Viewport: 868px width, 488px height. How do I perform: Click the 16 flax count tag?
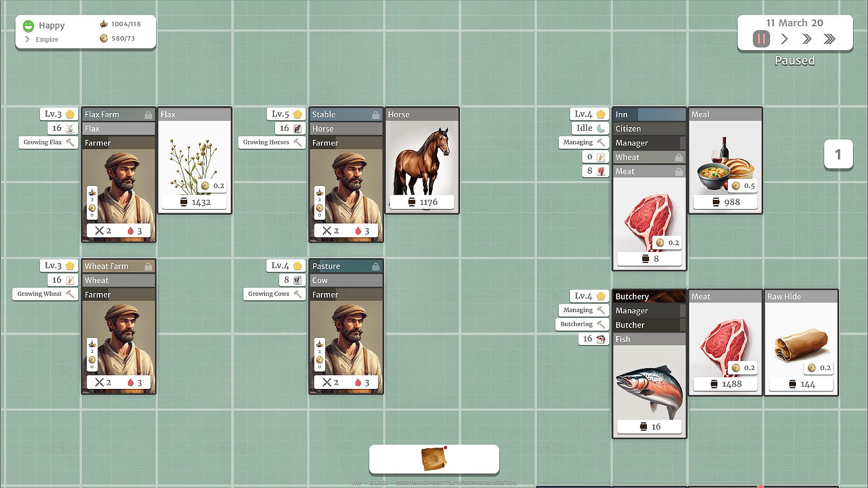[63, 128]
